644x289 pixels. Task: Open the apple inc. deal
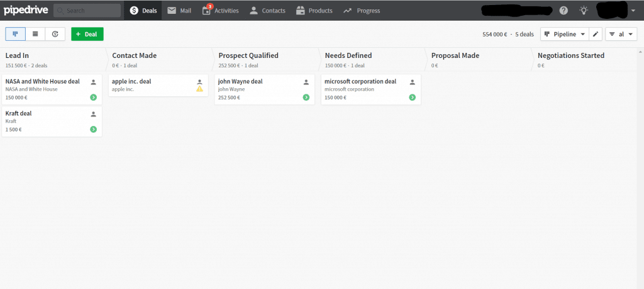pos(158,86)
